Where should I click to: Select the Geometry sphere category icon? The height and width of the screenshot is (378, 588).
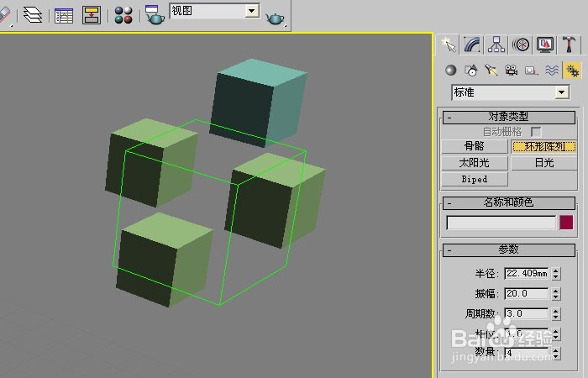pos(451,70)
